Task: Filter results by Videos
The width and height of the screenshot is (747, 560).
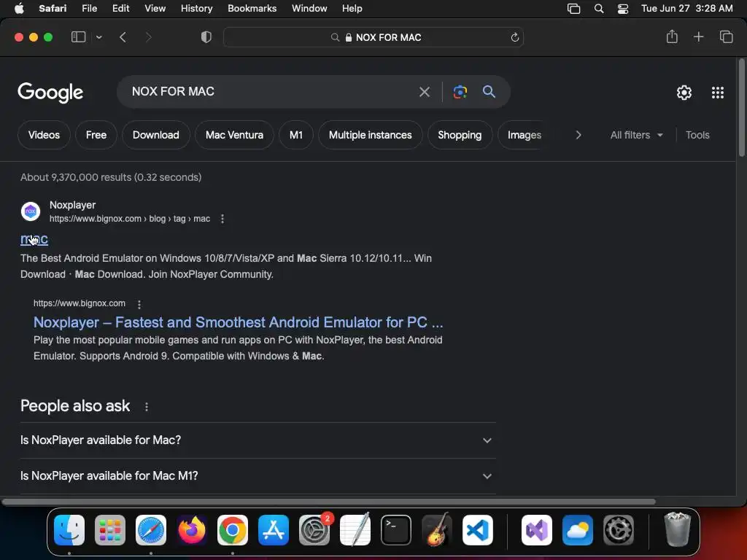Action: click(44, 135)
